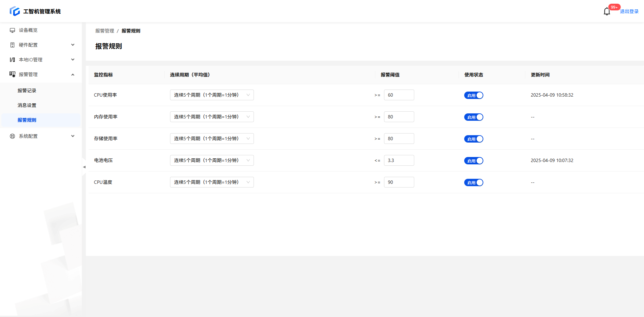Click 报警管理 in the breadcrumb

coord(105,31)
